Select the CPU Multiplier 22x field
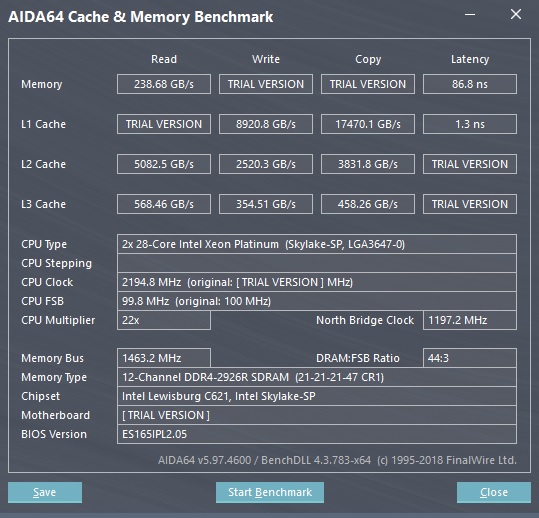 [164, 320]
